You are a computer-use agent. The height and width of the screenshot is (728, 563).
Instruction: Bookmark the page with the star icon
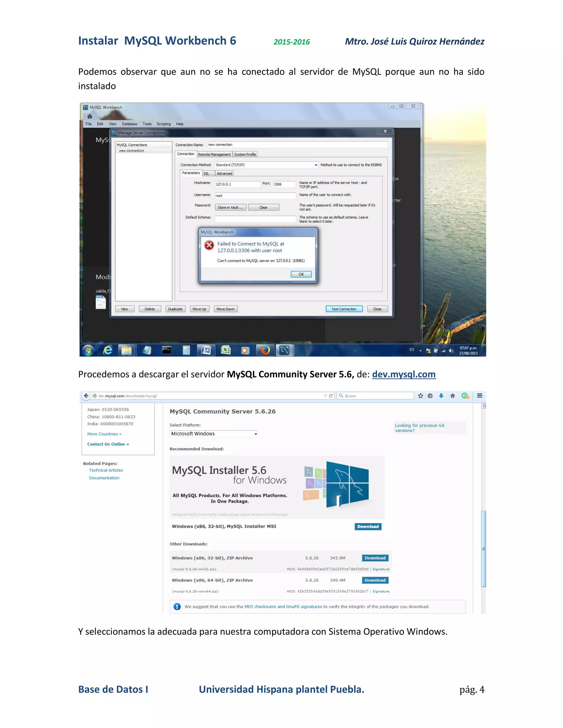point(421,396)
